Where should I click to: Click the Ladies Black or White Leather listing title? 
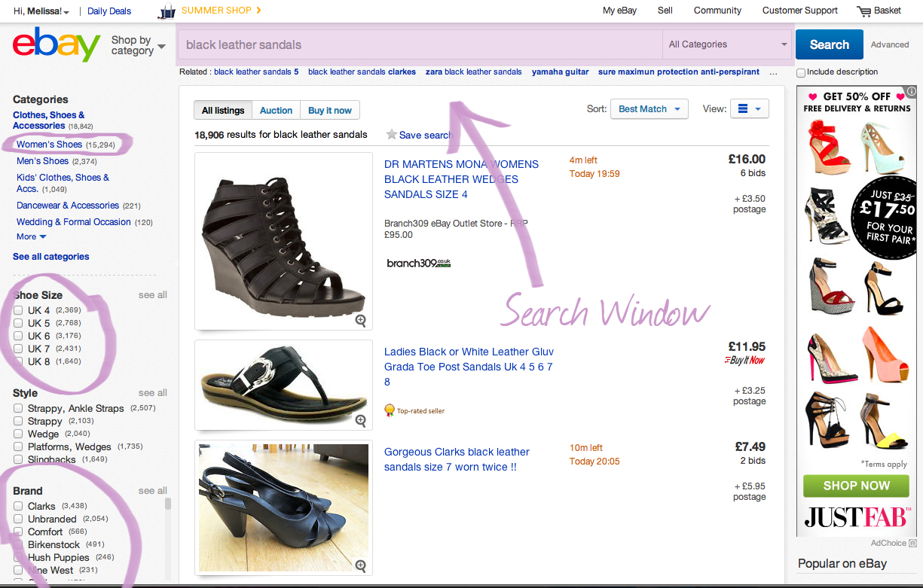pos(469,367)
